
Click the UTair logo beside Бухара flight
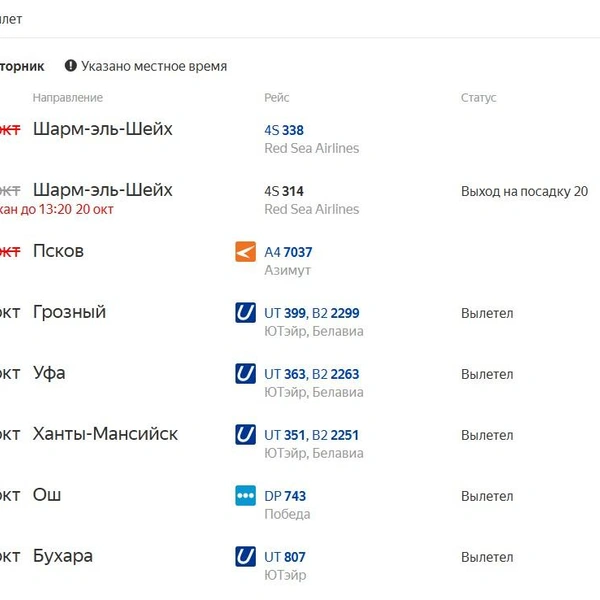[x=245, y=556]
